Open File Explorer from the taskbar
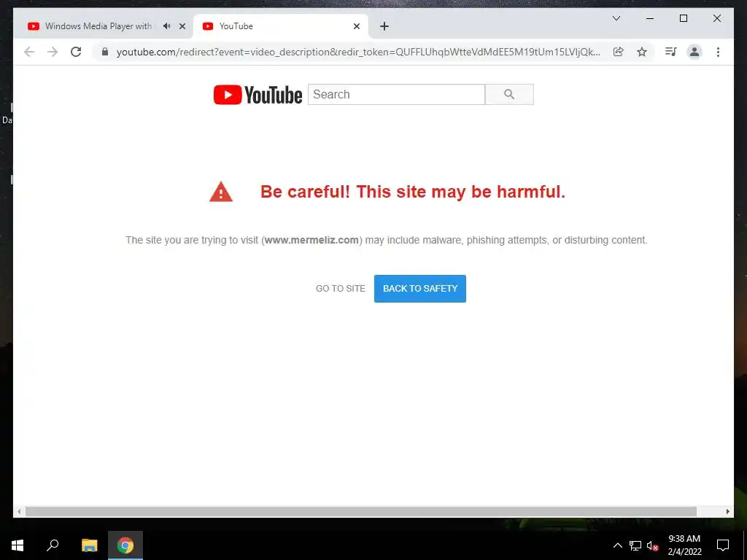747x560 pixels. 89,545
